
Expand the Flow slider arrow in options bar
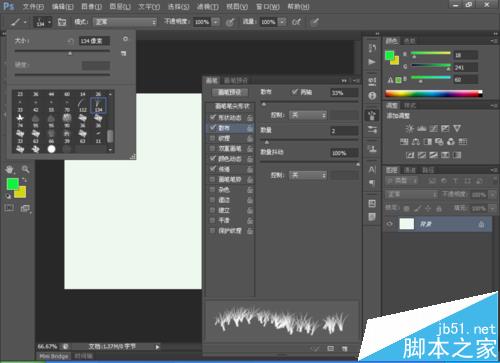point(282,22)
